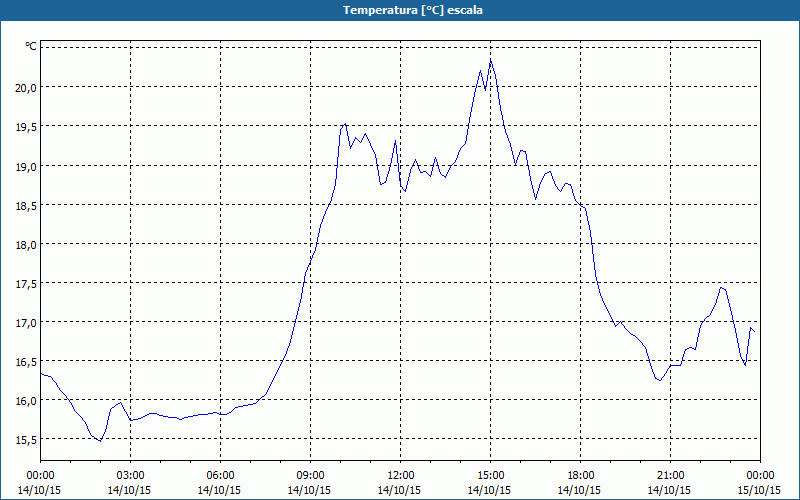800x500 pixels.
Task: Click the 19,0 y-axis label
Action: pos(27,166)
